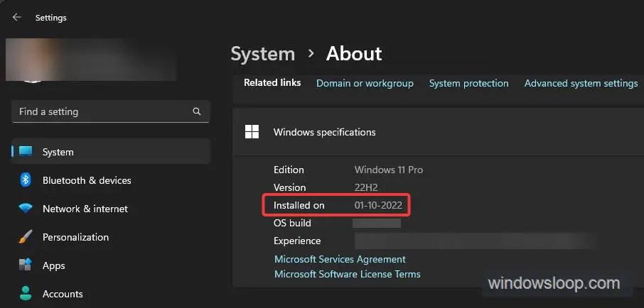Open Domain or workgroup link

365,83
